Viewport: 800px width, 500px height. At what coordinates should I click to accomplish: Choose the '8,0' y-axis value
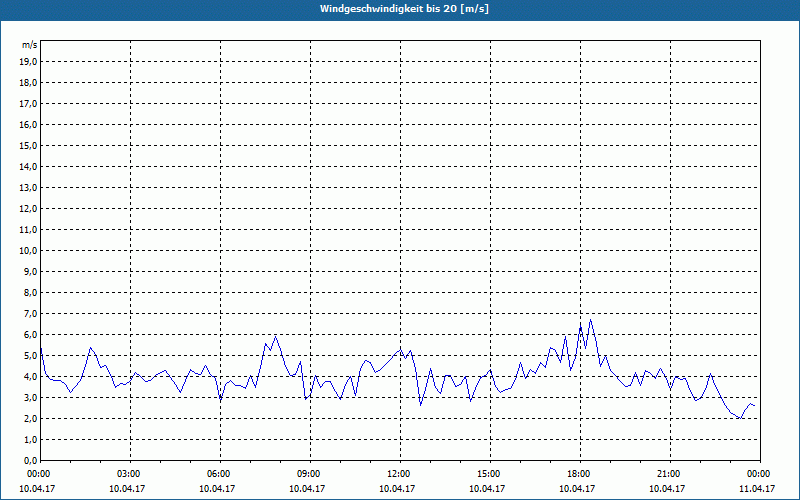click(31, 293)
